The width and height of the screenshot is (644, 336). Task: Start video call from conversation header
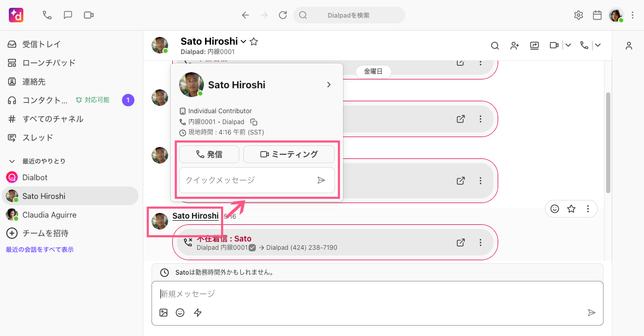pos(554,46)
